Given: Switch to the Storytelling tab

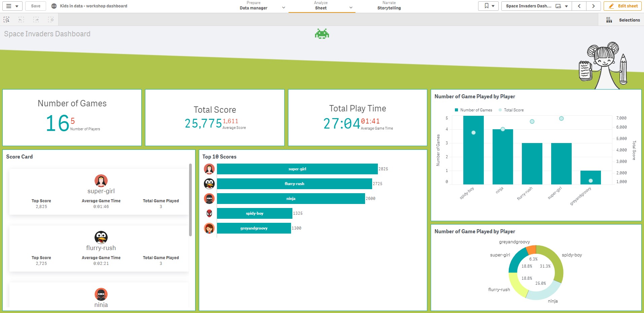Looking at the screenshot, I should coord(389,6).
